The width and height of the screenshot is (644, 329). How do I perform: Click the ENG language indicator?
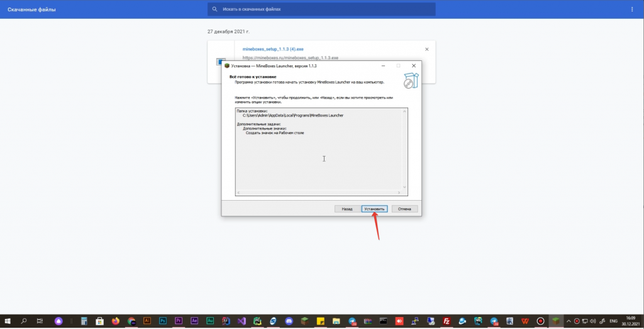613,321
